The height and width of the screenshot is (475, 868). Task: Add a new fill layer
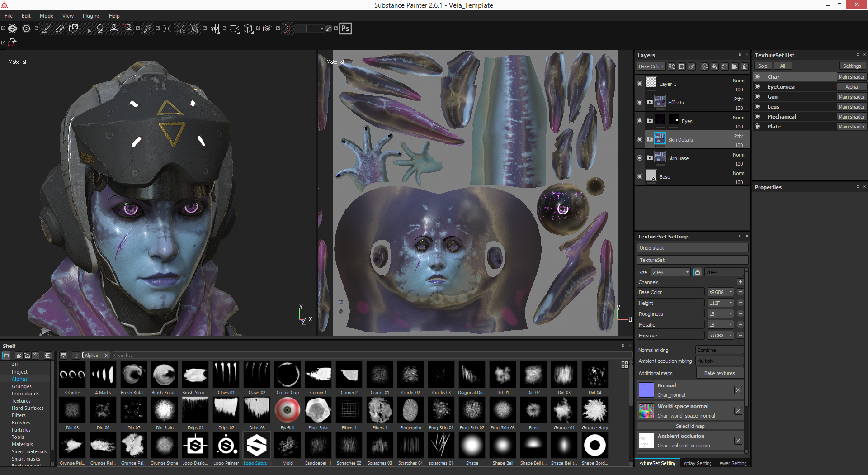click(x=715, y=66)
